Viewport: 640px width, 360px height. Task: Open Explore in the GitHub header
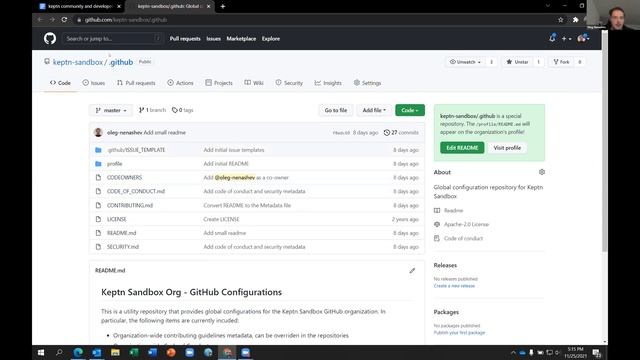(x=271, y=39)
